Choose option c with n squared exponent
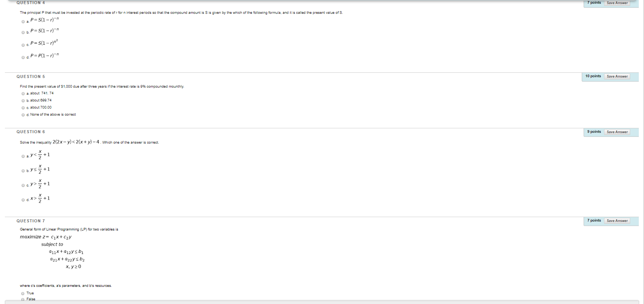This screenshot has width=644, height=304. (x=23, y=45)
